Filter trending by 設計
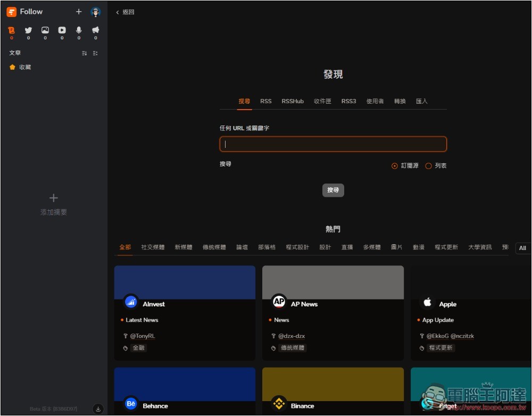Screen dimensions: 532x416 [x=325, y=247]
